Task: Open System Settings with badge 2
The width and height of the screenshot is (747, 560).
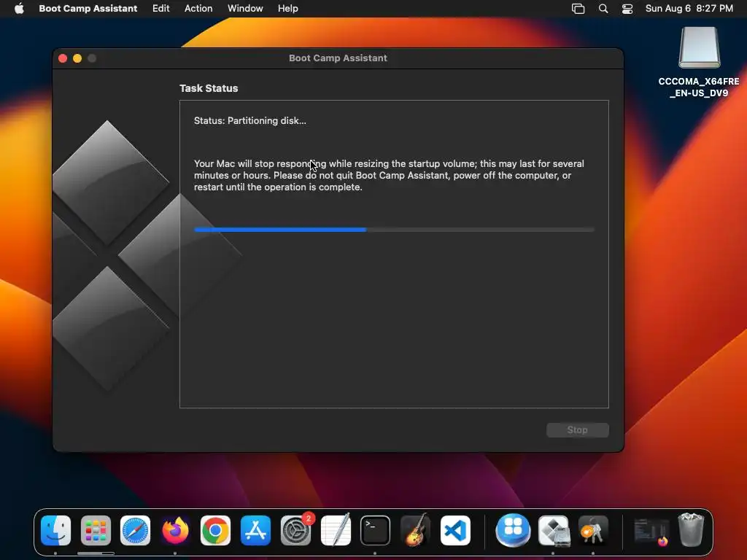Action: tap(296, 531)
